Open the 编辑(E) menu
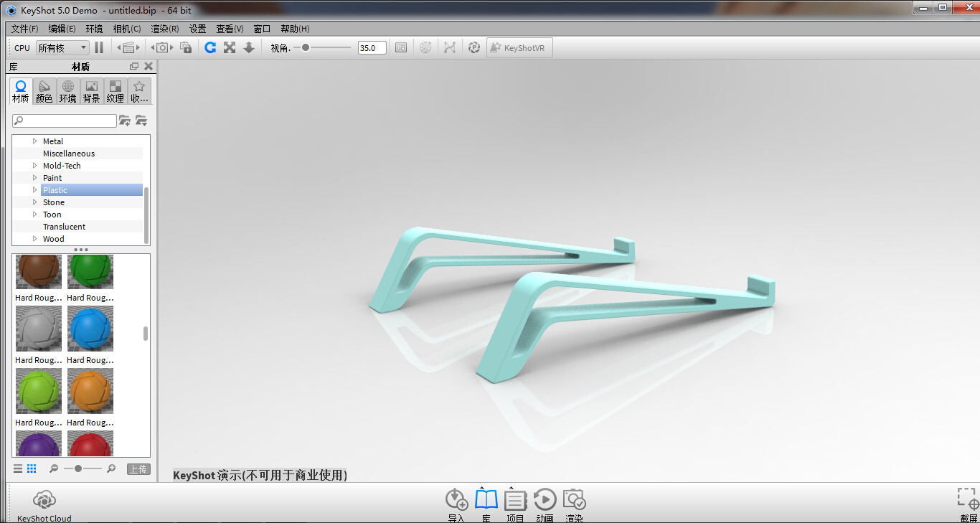Image resolution: width=980 pixels, height=523 pixels. pos(62,29)
